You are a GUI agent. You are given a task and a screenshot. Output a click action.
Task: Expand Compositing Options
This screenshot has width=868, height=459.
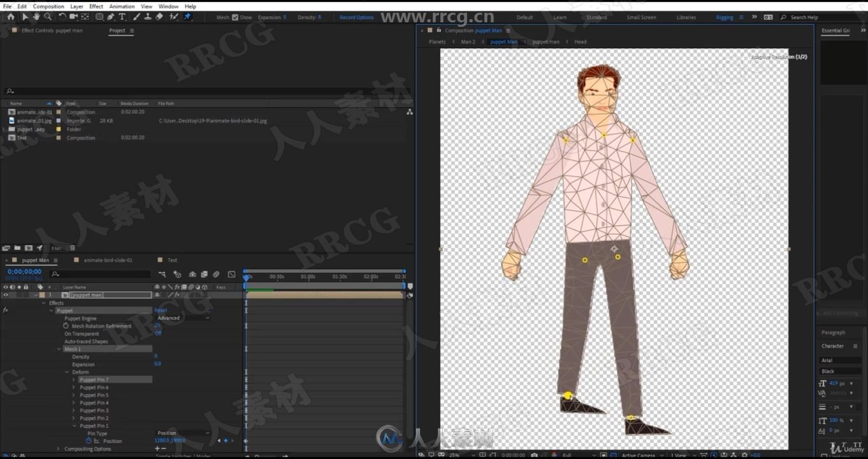pos(59,449)
